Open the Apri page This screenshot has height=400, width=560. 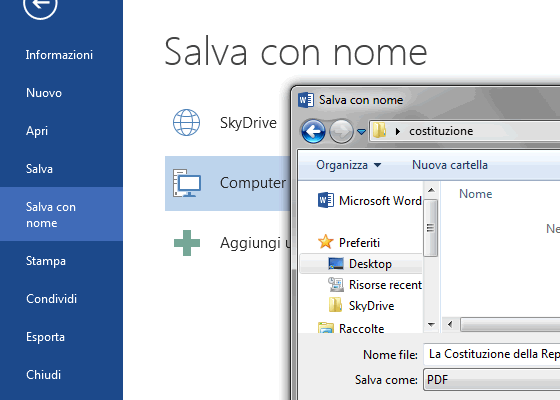click(37, 131)
